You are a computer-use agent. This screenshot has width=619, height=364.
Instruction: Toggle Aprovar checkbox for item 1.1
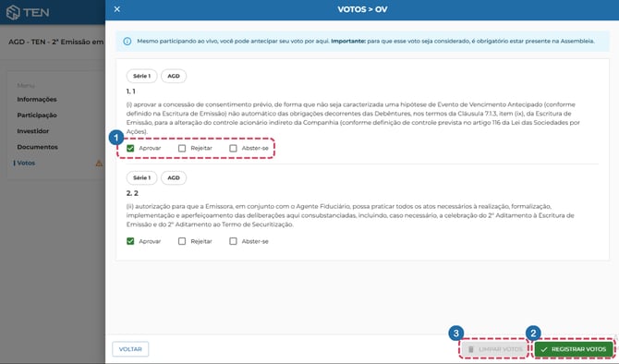point(130,148)
